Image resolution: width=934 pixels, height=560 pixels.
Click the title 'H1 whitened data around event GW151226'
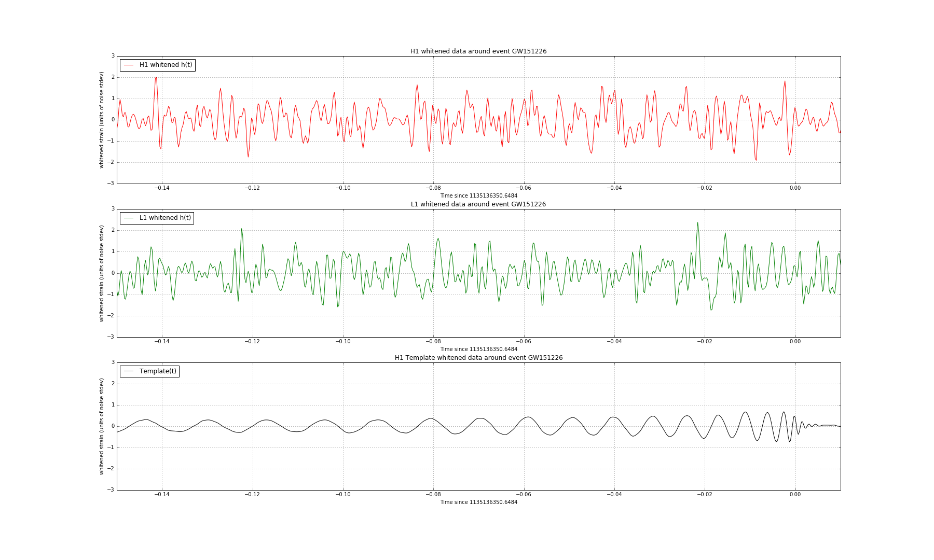click(478, 51)
